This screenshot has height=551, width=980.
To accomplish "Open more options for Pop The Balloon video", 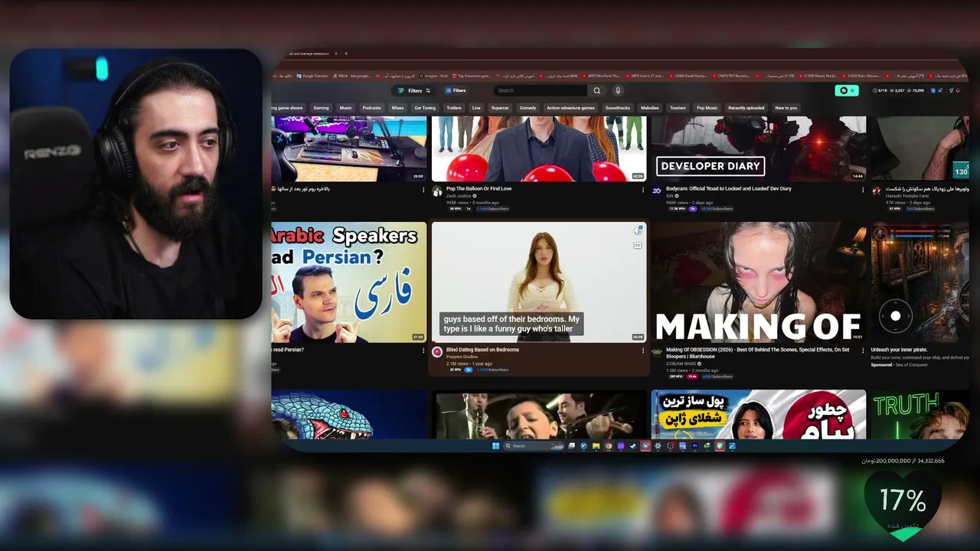I will tap(643, 190).
